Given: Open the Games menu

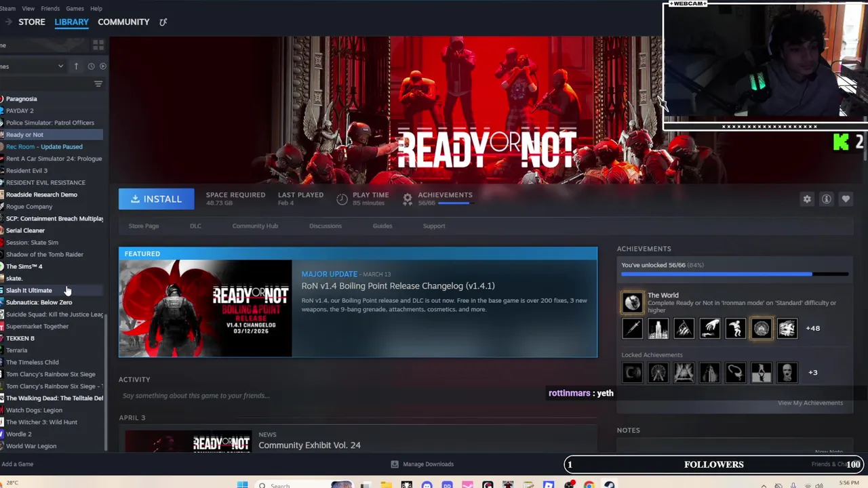Looking at the screenshot, I should click(75, 8).
